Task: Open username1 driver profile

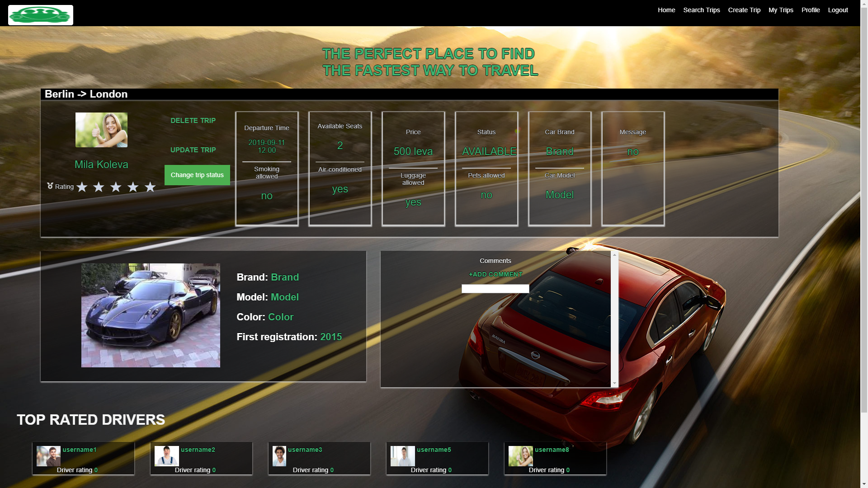Action: 80,450
